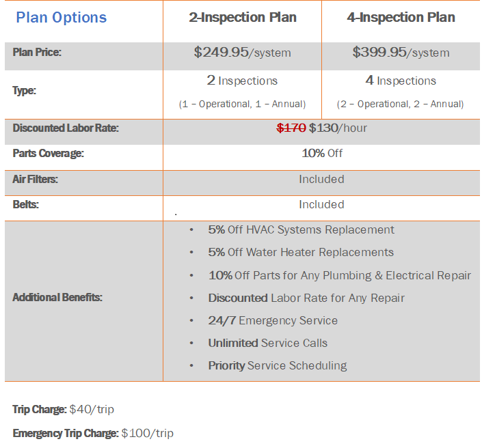Click Included in the Belts row
Screen dimensions: 482x448
click(x=321, y=204)
